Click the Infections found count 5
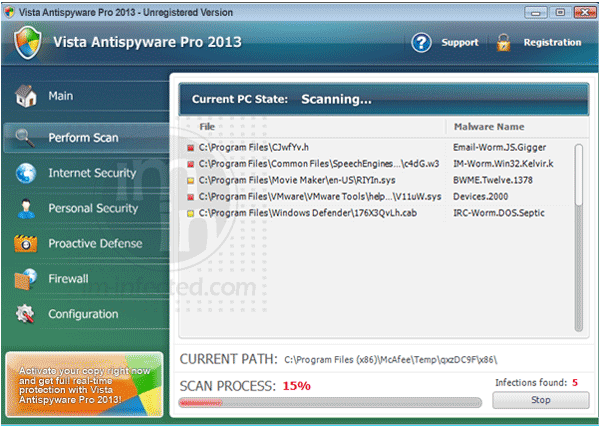Viewport: 600px width, 429px height. point(575,383)
